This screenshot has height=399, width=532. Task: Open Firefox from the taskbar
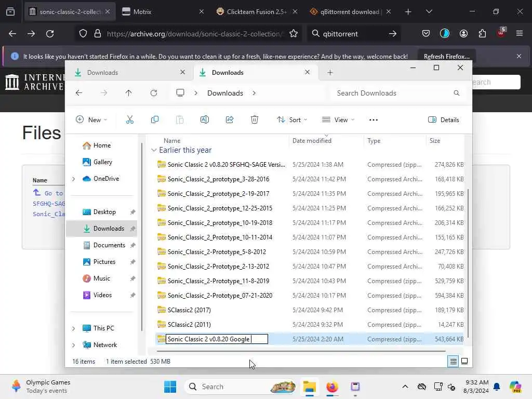(332, 387)
